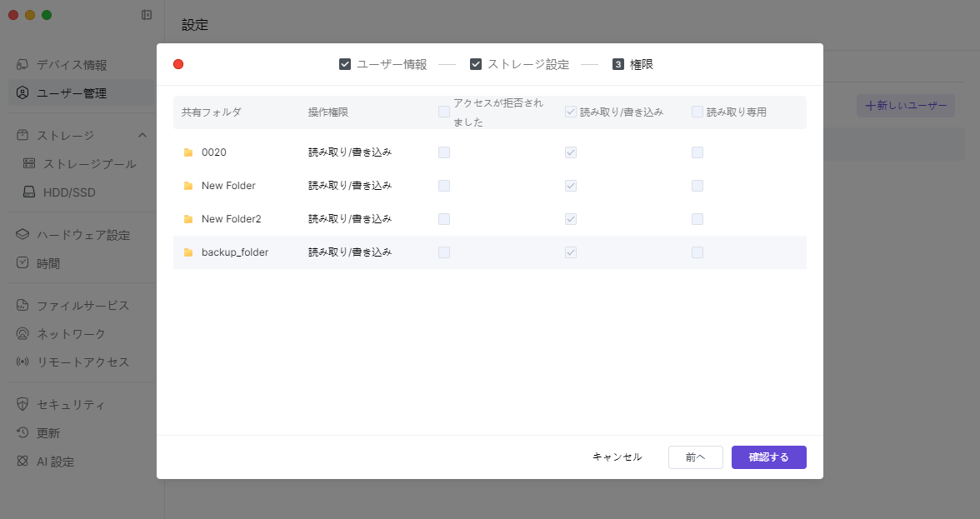
Task: Click the ストレージプール icon in sidebar
Action: click(30, 164)
